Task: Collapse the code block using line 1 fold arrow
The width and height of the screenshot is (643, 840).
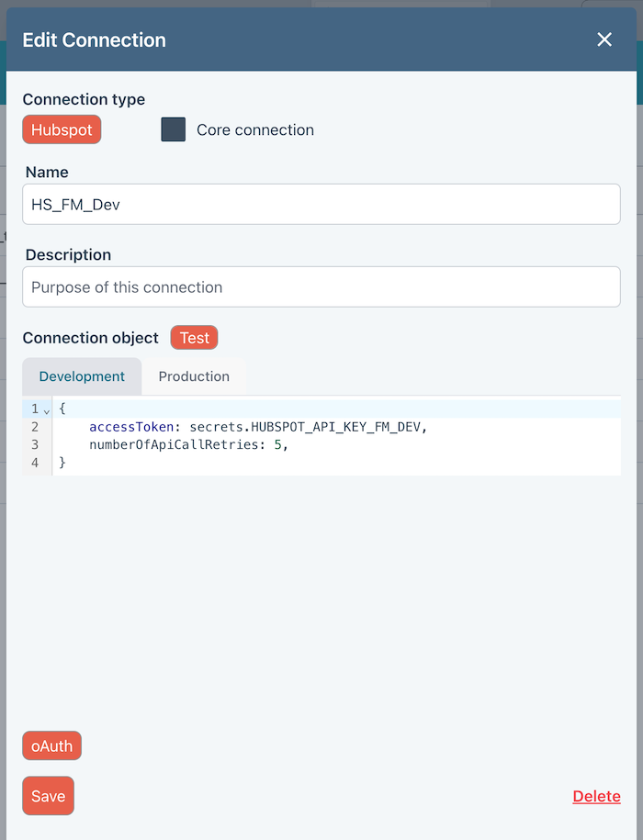Action: [47, 410]
